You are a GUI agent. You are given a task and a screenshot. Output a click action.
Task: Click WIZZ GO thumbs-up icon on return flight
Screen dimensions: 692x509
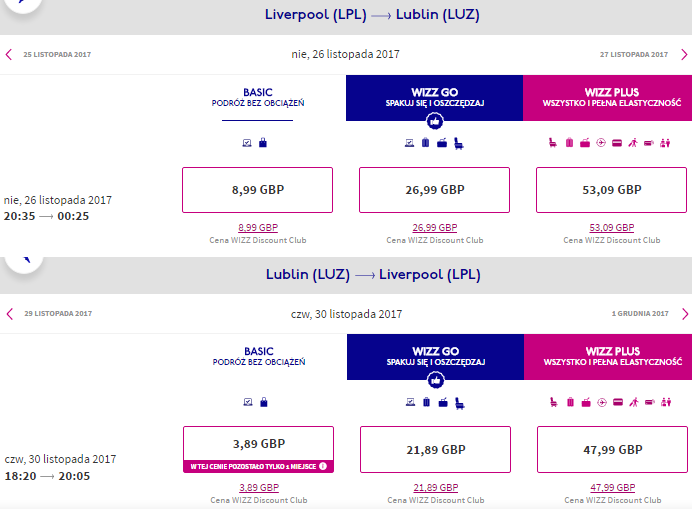[x=436, y=380]
